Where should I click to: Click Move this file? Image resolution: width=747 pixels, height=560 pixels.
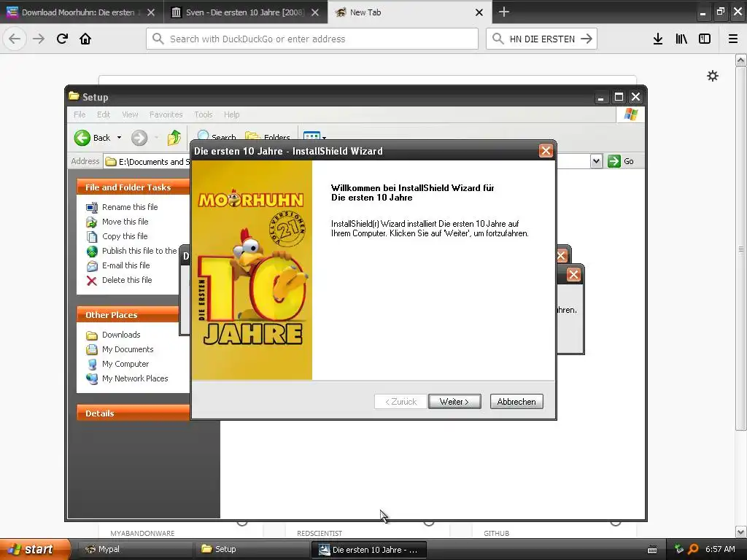pos(125,222)
